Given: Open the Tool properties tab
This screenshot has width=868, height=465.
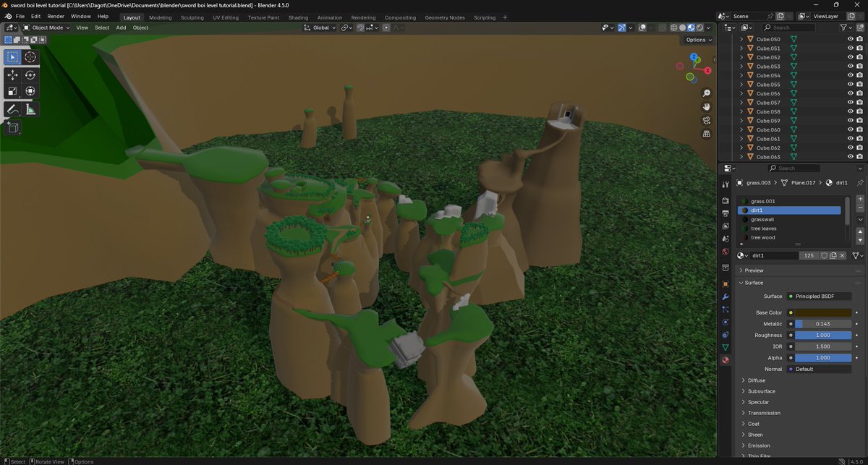Looking at the screenshot, I should (726, 185).
